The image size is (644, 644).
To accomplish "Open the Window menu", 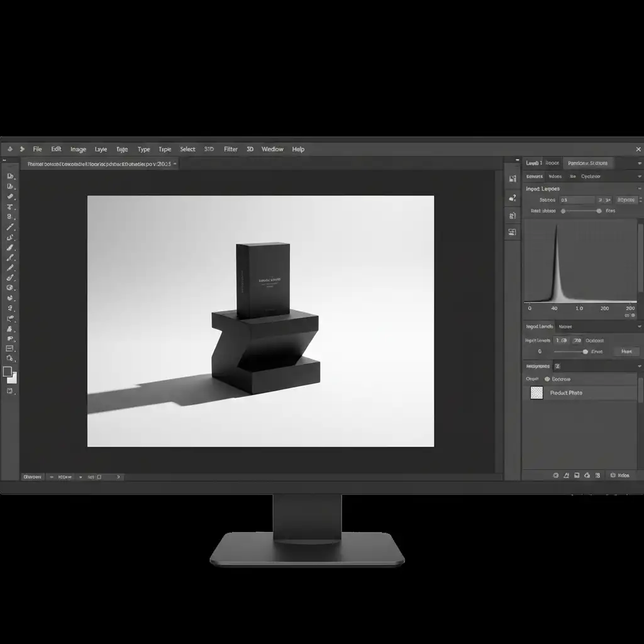I will point(272,149).
